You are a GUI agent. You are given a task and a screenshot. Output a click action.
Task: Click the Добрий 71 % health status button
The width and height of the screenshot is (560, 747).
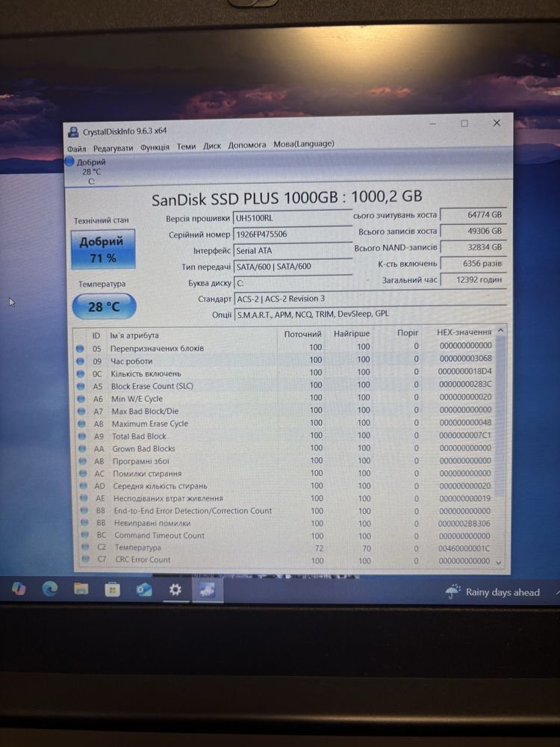coord(103,249)
